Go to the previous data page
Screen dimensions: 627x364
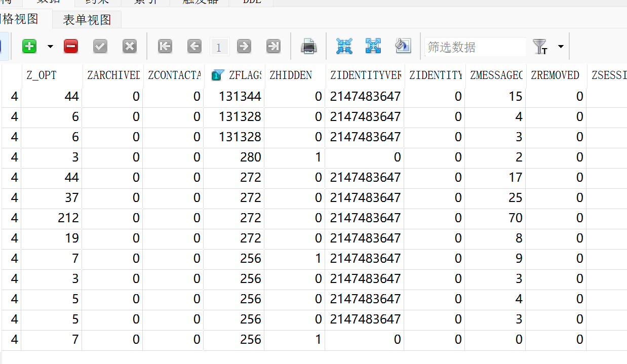click(x=194, y=47)
